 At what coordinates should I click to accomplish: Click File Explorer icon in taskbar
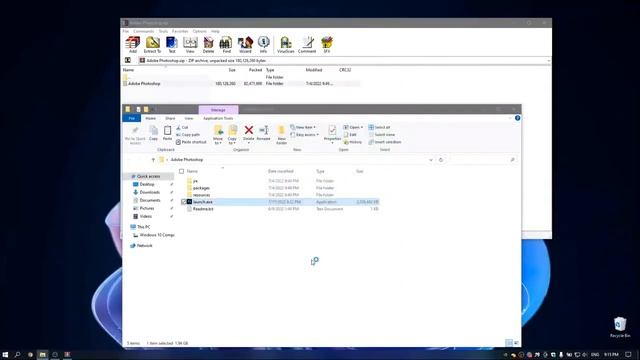(x=42, y=355)
